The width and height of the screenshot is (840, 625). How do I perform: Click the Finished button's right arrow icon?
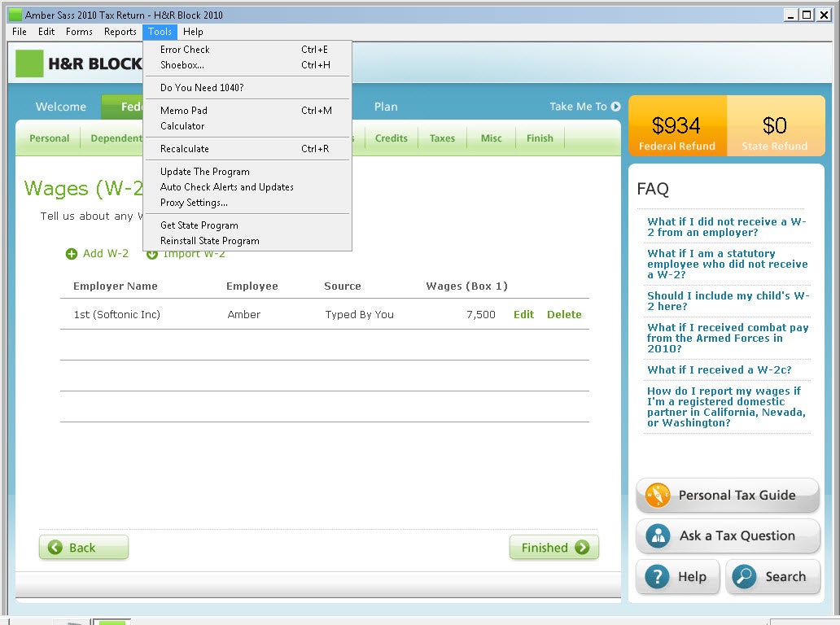(582, 548)
